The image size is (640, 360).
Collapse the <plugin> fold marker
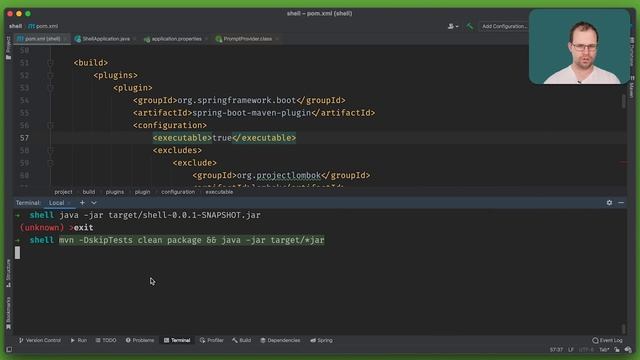50,88
